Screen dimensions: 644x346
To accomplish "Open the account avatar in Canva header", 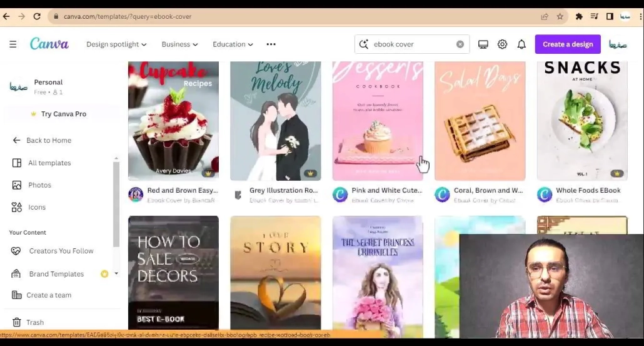I will [x=618, y=44].
